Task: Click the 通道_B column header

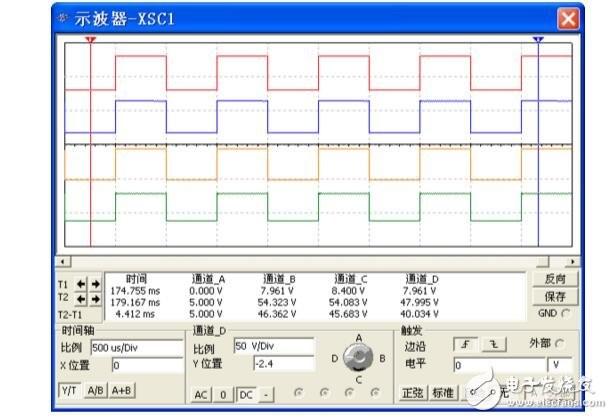Action: 279,279
